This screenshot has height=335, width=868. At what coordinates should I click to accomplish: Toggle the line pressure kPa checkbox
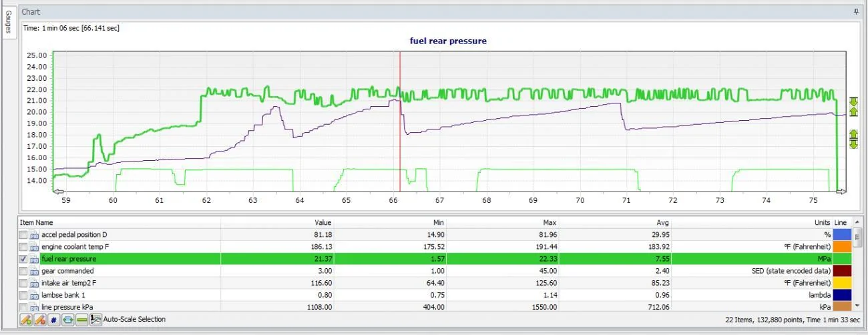[24, 306]
